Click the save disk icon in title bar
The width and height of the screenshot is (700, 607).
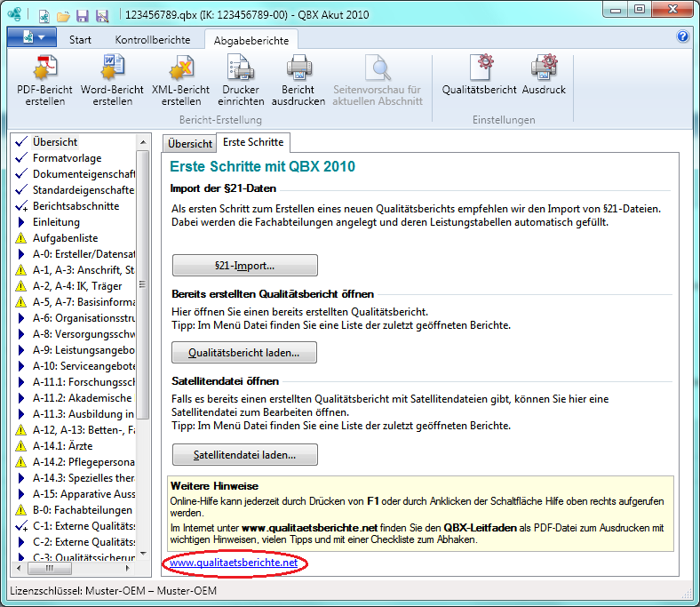(82, 16)
